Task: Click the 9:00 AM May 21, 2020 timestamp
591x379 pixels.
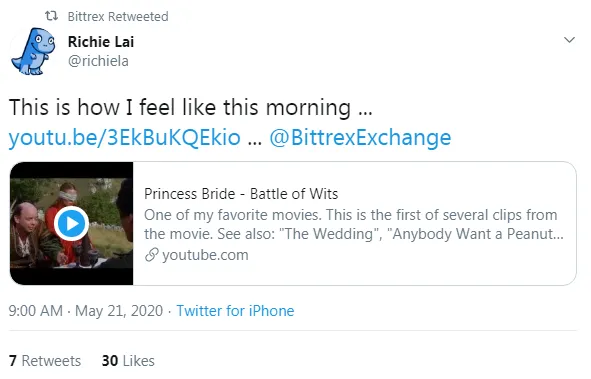Action: (86, 311)
